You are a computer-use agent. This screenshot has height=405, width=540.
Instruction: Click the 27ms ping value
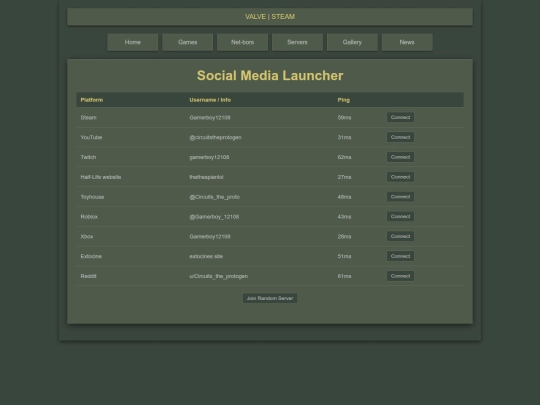tap(344, 177)
